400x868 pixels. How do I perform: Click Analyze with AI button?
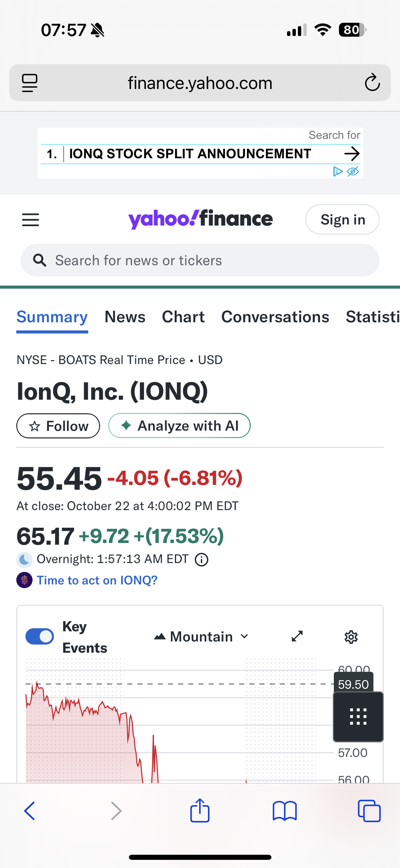179,426
